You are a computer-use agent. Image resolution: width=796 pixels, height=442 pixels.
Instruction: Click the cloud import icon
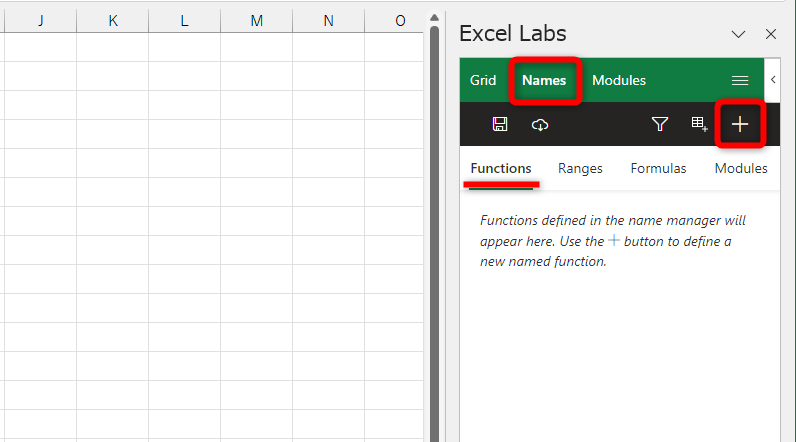tap(540, 124)
